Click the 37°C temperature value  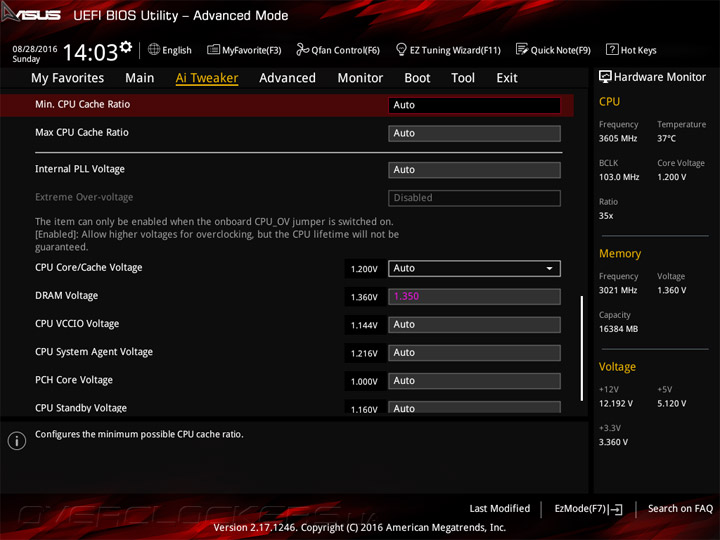666,138
